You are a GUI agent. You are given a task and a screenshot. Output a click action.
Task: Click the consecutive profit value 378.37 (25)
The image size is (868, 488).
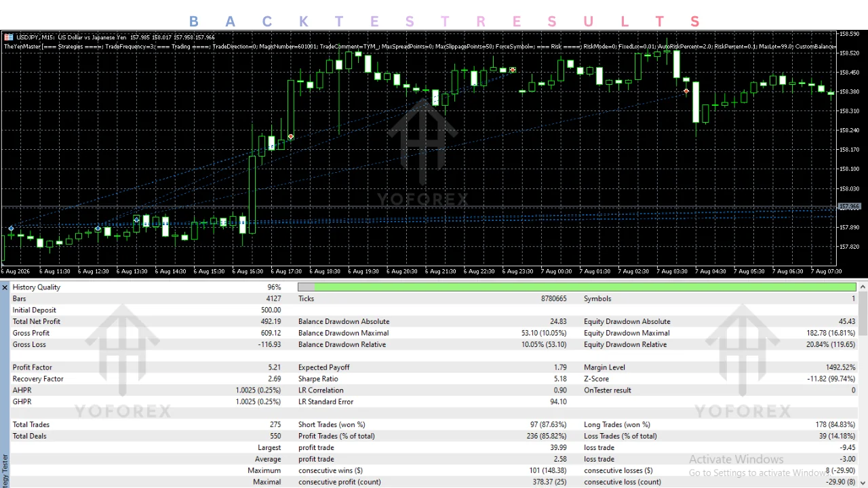[x=550, y=482]
